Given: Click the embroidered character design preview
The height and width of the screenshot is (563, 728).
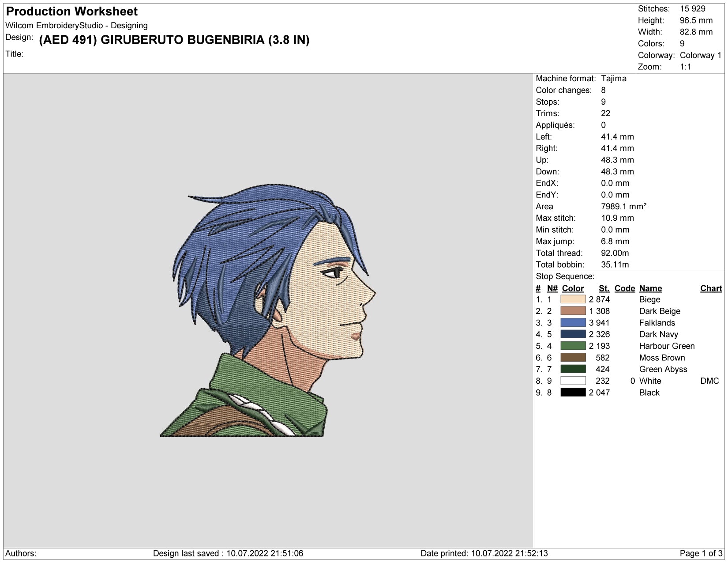Looking at the screenshot, I should pyautogui.click(x=268, y=310).
